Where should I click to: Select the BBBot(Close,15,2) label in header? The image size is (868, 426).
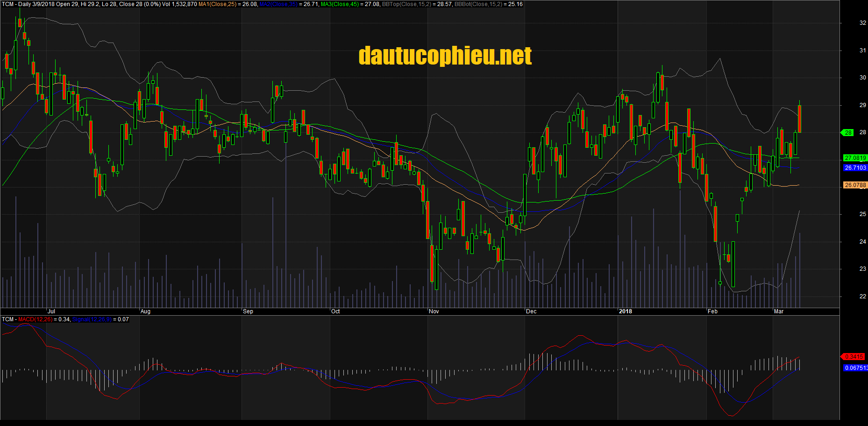pyautogui.click(x=478, y=4)
